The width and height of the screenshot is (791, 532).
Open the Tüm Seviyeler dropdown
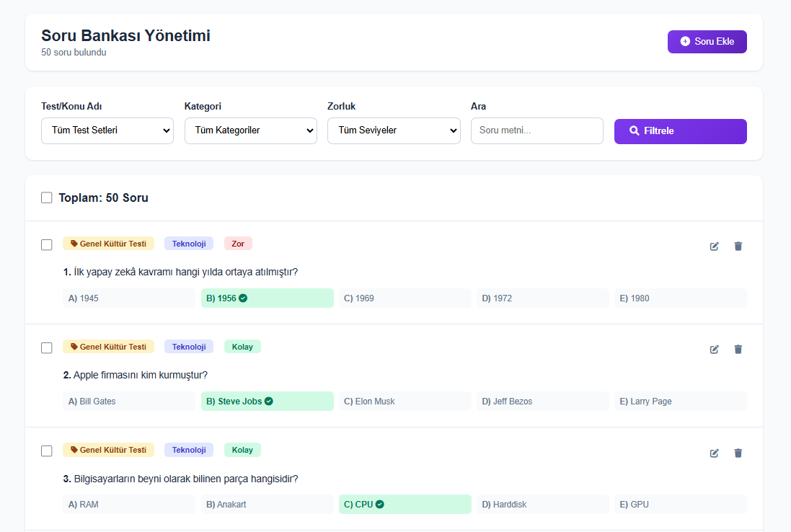pyautogui.click(x=394, y=130)
